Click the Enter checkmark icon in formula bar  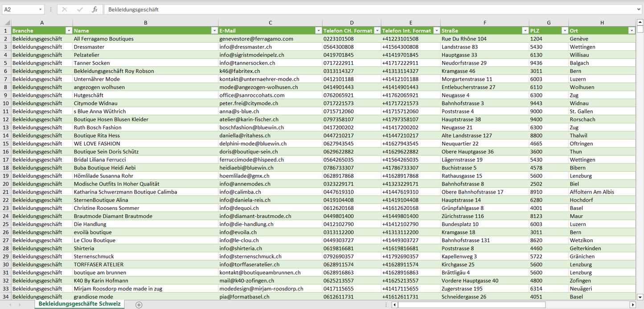coord(80,9)
